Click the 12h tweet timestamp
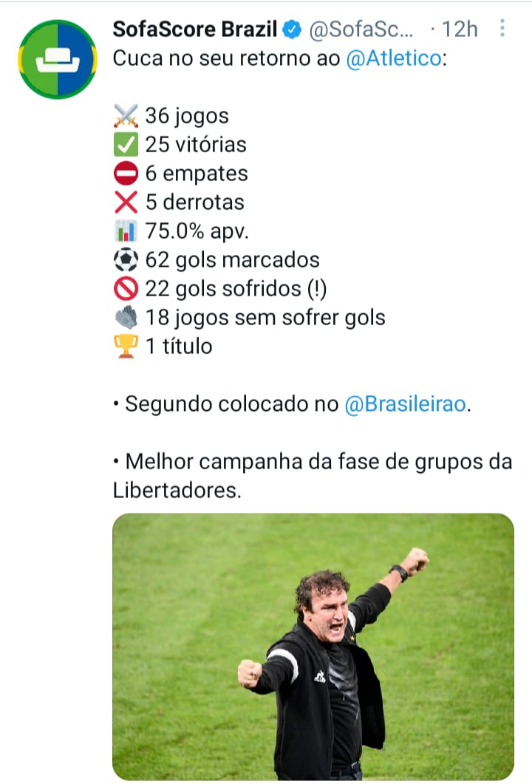Image resolution: width=532 pixels, height=784 pixels. tap(460, 30)
